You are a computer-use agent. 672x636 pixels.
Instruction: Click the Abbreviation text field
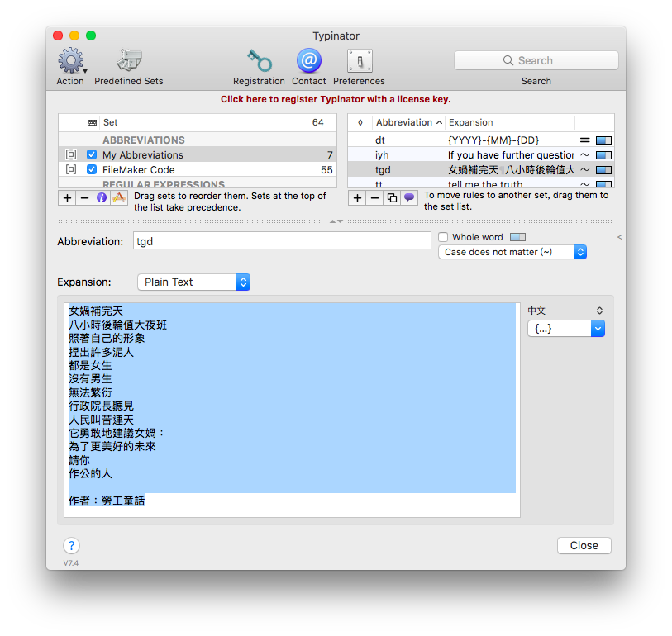(282, 241)
